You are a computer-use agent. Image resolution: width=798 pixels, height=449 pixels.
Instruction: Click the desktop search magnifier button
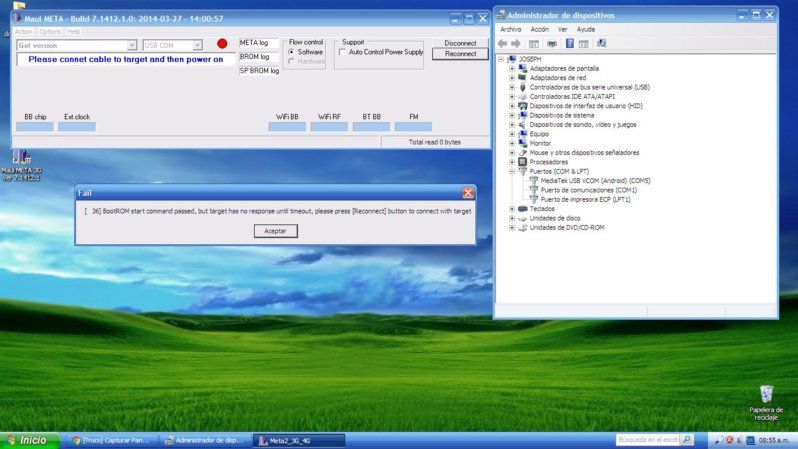click(x=687, y=440)
